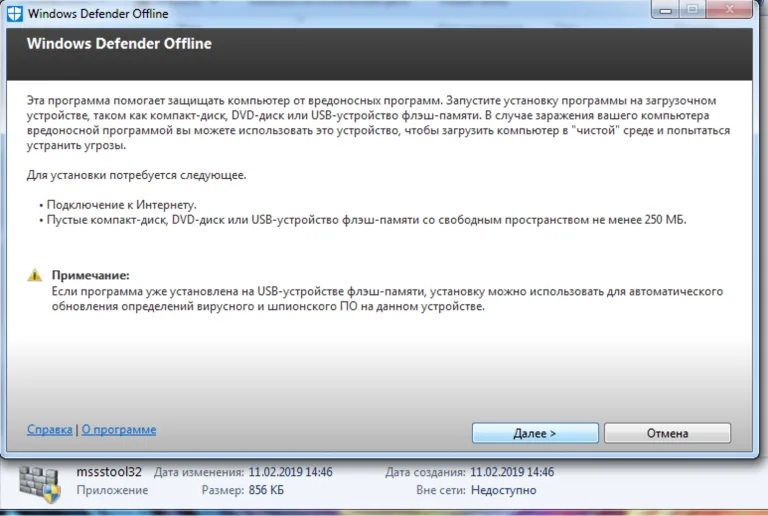Click the mssstool32 file name
Screen dimensions: 768x516
tap(109, 472)
